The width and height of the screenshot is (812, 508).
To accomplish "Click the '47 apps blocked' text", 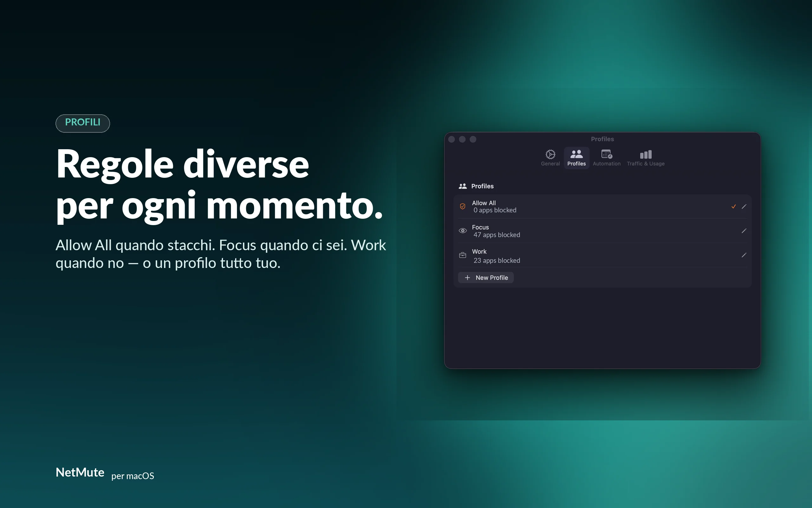I will (497, 235).
